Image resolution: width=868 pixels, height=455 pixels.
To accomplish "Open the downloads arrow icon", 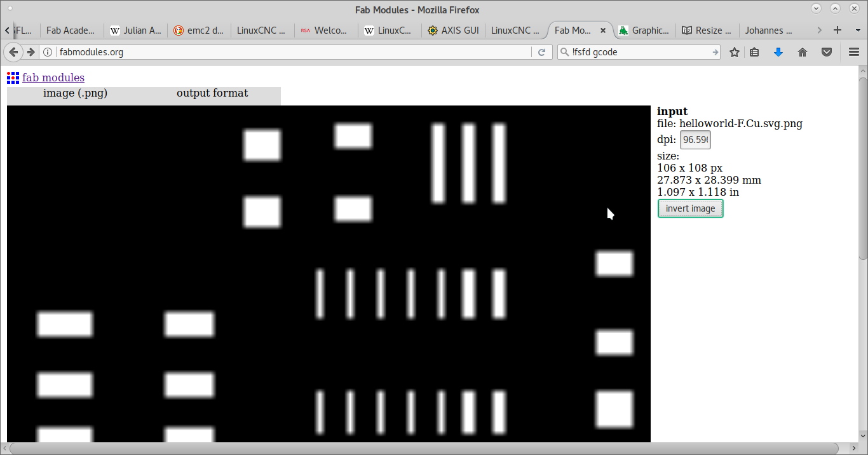I will pyautogui.click(x=778, y=52).
